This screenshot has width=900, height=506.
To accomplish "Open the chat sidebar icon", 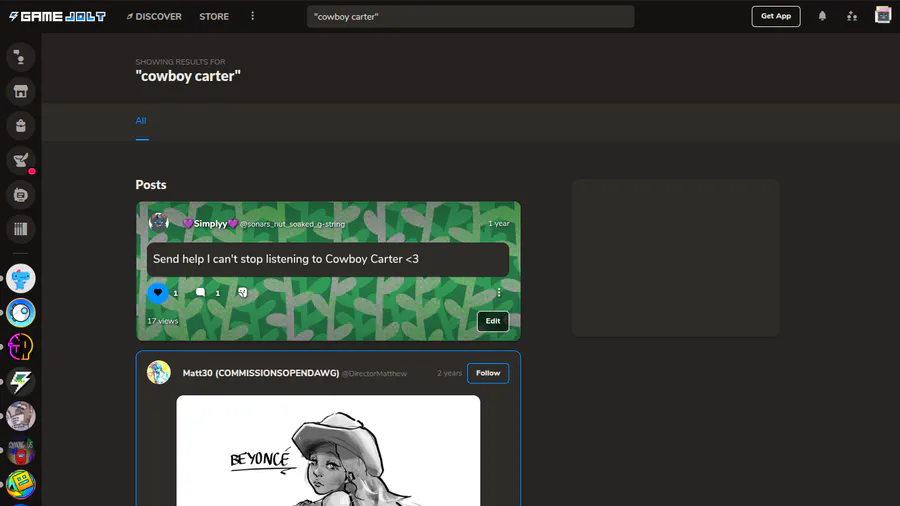I will (x=21, y=195).
